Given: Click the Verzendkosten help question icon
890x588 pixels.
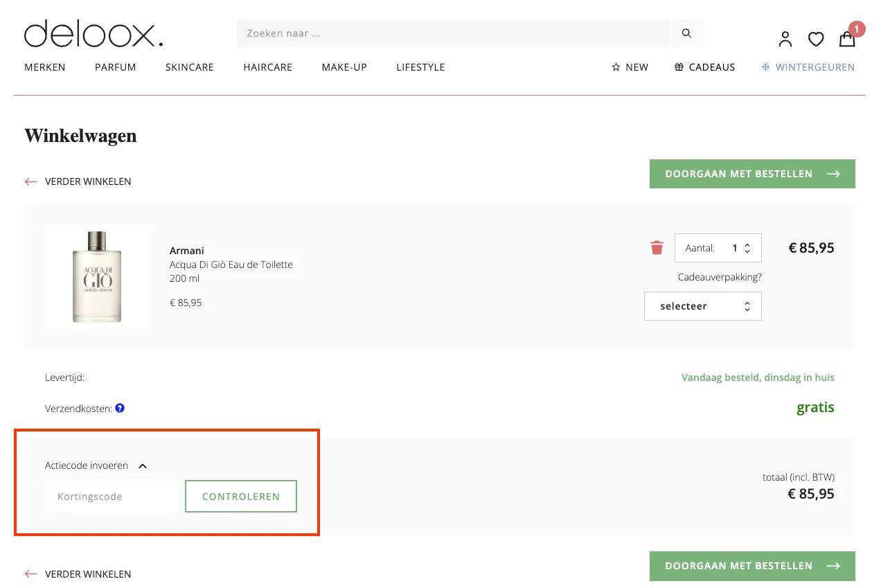Looking at the screenshot, I should tap(120, 409).
